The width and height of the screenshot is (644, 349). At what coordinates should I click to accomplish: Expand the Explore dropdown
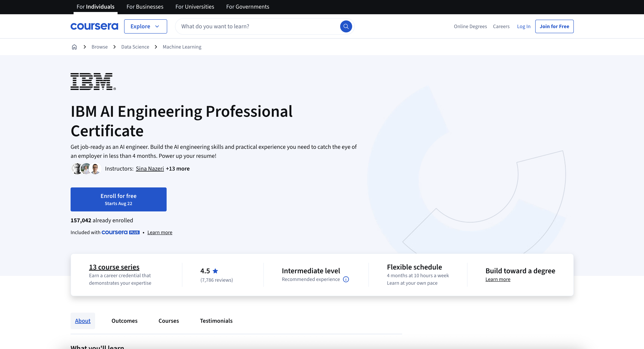pos(145,26)
